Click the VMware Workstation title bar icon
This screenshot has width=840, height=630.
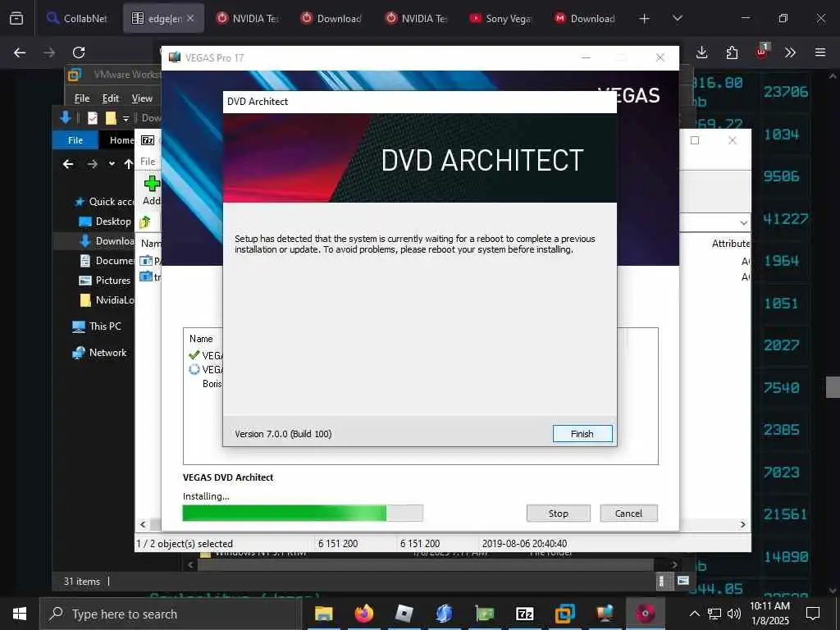pyautogui.click(x=75, y=75)
